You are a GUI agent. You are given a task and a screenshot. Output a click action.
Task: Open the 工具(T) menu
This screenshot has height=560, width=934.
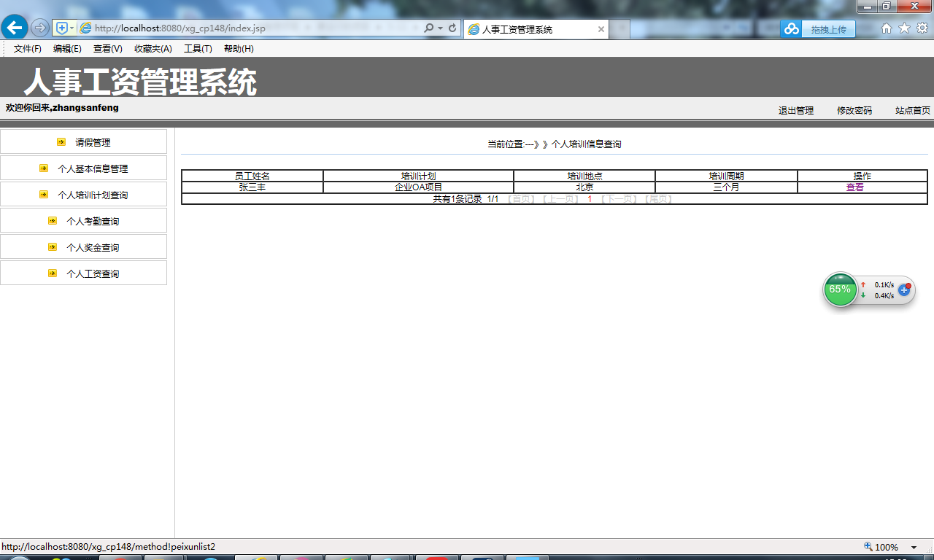click(x=198, y=49)
